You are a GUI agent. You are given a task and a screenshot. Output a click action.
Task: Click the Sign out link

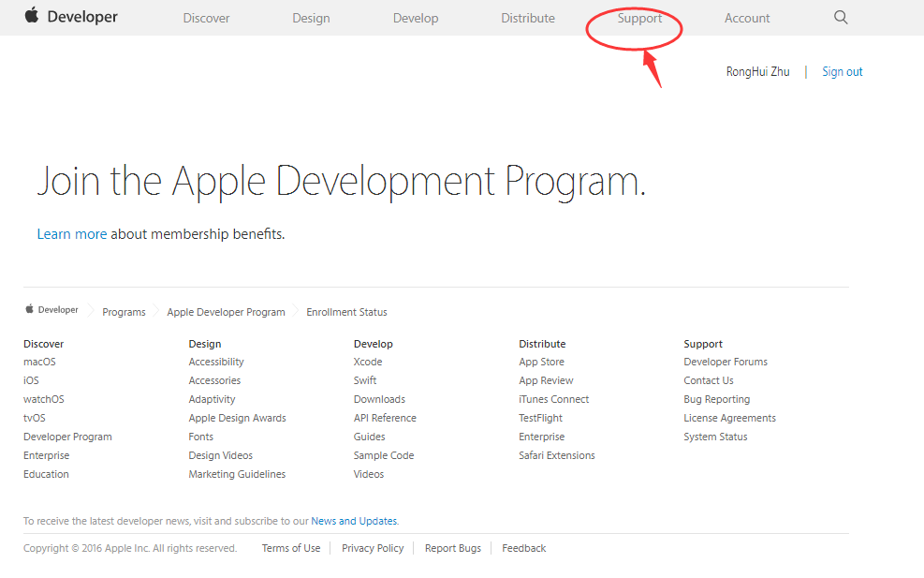point(842,71)
